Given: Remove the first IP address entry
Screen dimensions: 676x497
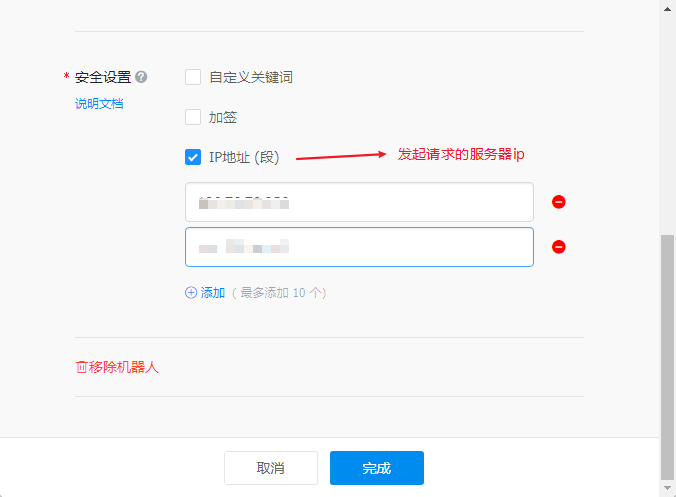Looking at the screenshot, I should pyautogui.click(x=559, y=202).
